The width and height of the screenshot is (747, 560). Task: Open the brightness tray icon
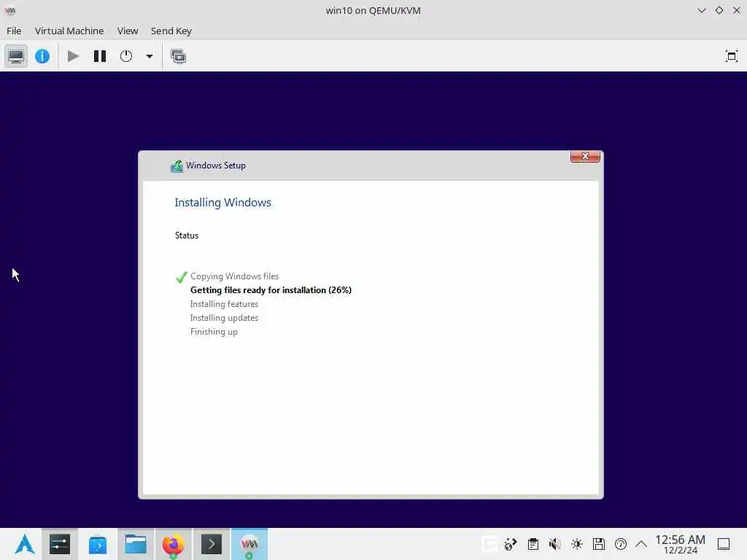click(x=576, y=544)
